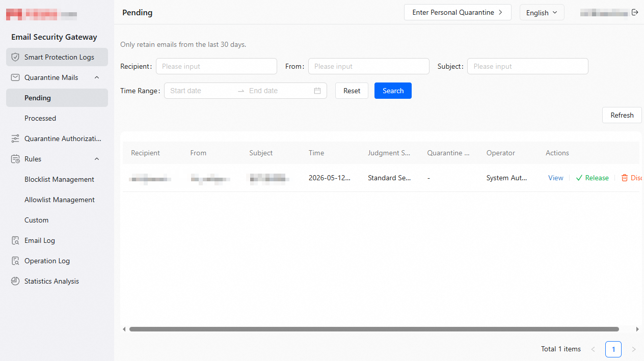Click the Standard Se... judgment cell
The image size is (644, 361).
(x=389, y=178)
